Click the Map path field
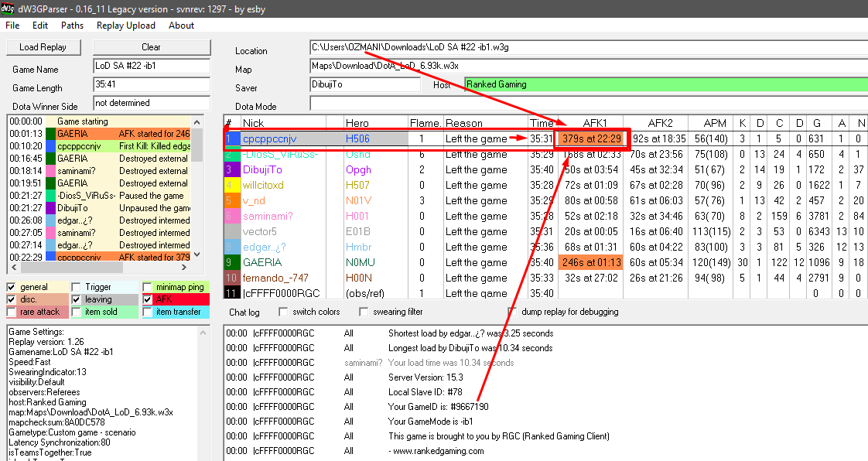Image resolution: width=868 pixels, height=461 pixels. 589,66
